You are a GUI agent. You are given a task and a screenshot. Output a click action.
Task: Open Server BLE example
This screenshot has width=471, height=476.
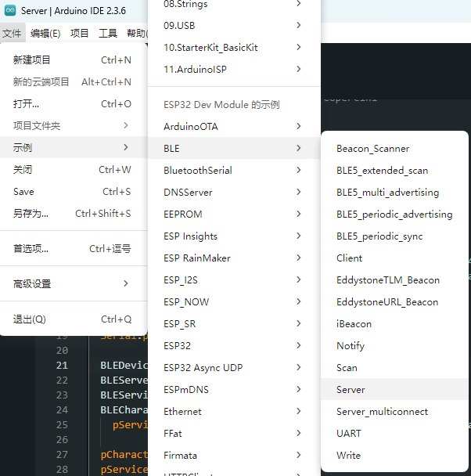[394, 389]
